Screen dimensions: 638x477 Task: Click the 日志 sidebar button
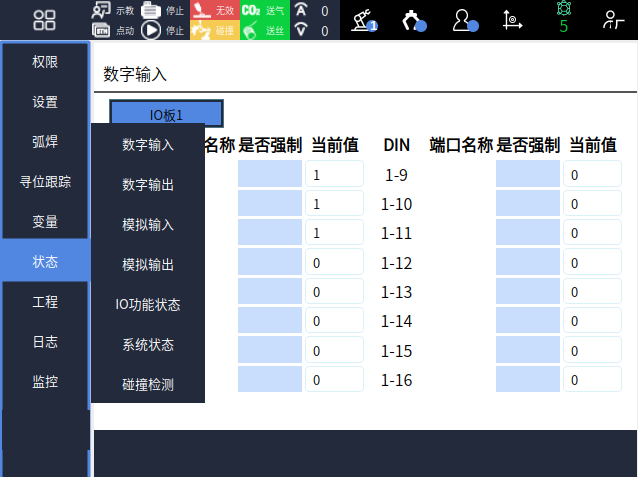click(45, 342)
